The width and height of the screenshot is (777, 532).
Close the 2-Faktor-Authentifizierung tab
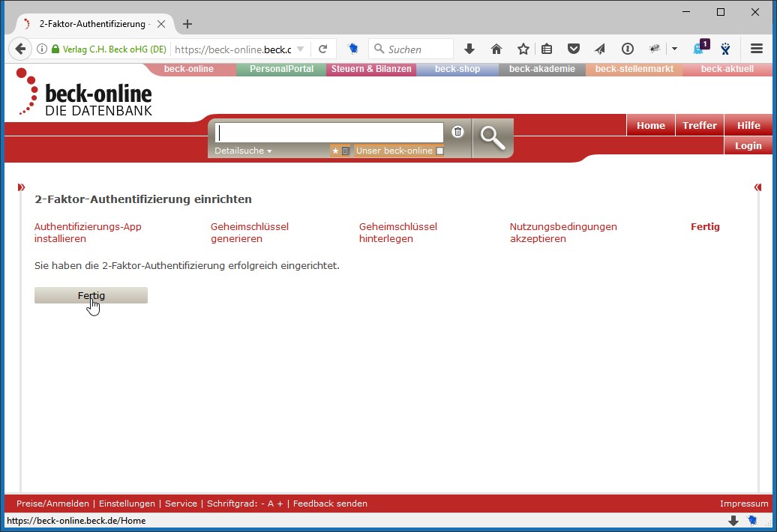pos(161,24)
